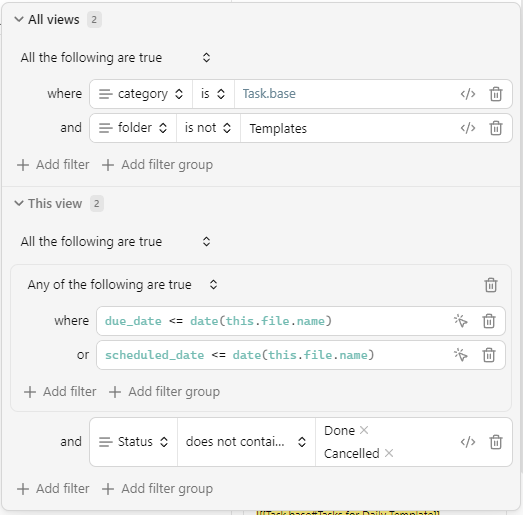Open 'Any of the following are true' dropdown
This screenshot has height=515, width=523.
122,285
